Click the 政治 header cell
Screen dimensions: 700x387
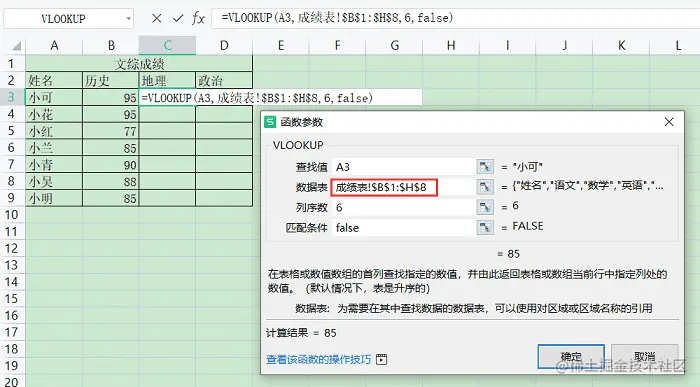coord(224,80)
